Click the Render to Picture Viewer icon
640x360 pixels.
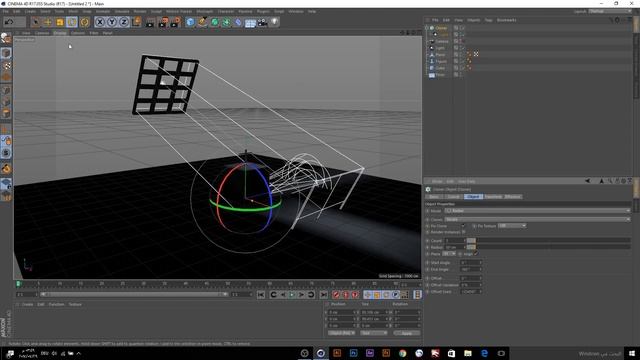click(163, 22)
